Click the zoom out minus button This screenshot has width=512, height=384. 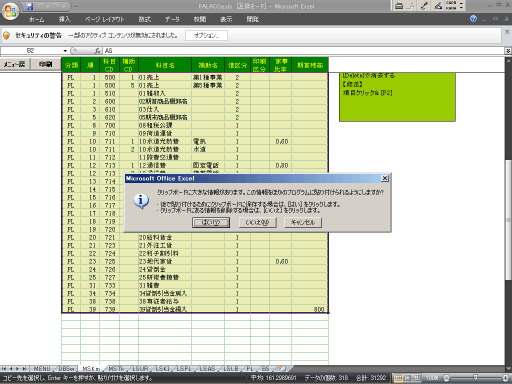[447, 378]
